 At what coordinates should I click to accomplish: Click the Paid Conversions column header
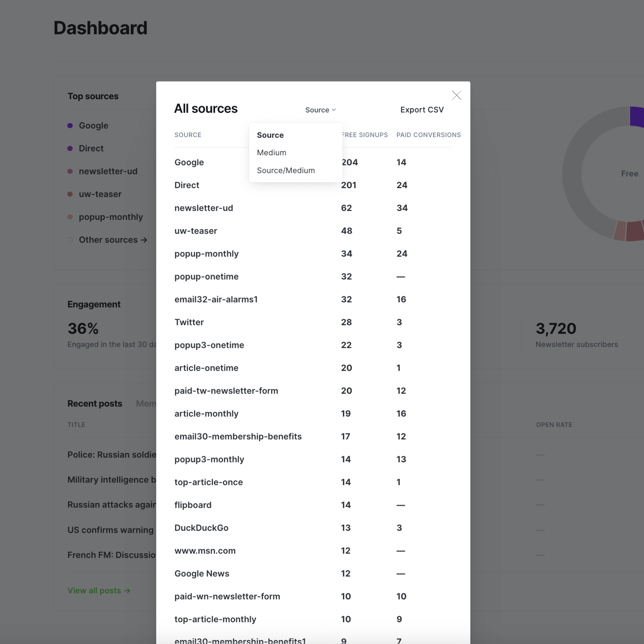[x=428, y=135]
